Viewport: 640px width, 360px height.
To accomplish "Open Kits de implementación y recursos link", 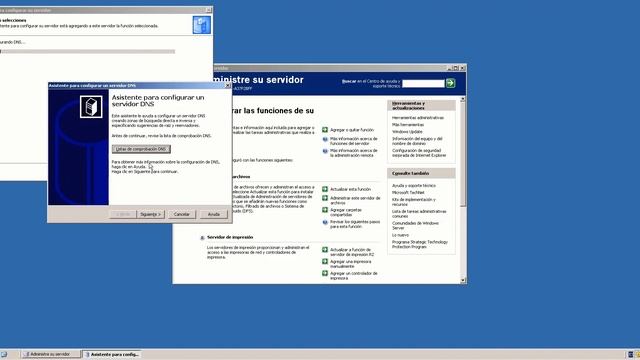I will [413, 202].
